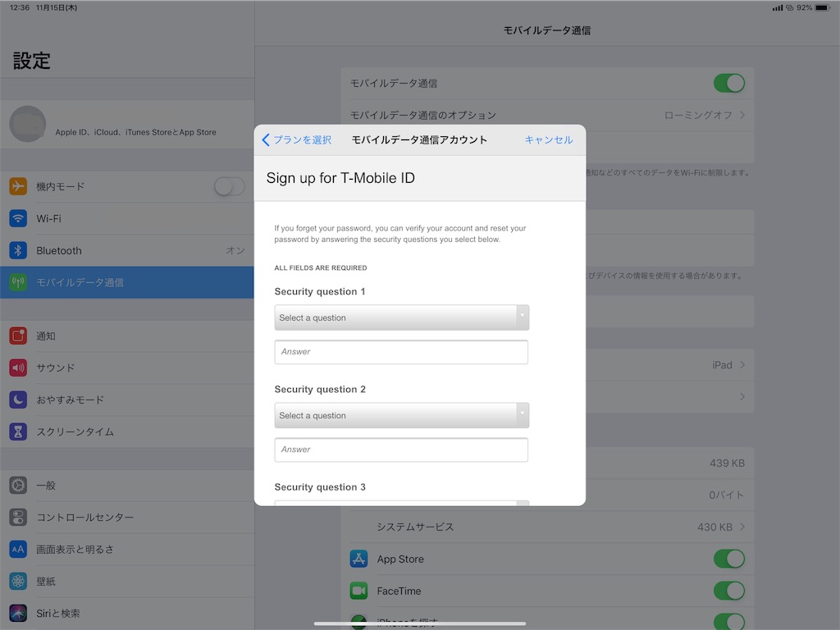Tap the Control Center icon
840x630 pixels.
(x=18, y=517)
